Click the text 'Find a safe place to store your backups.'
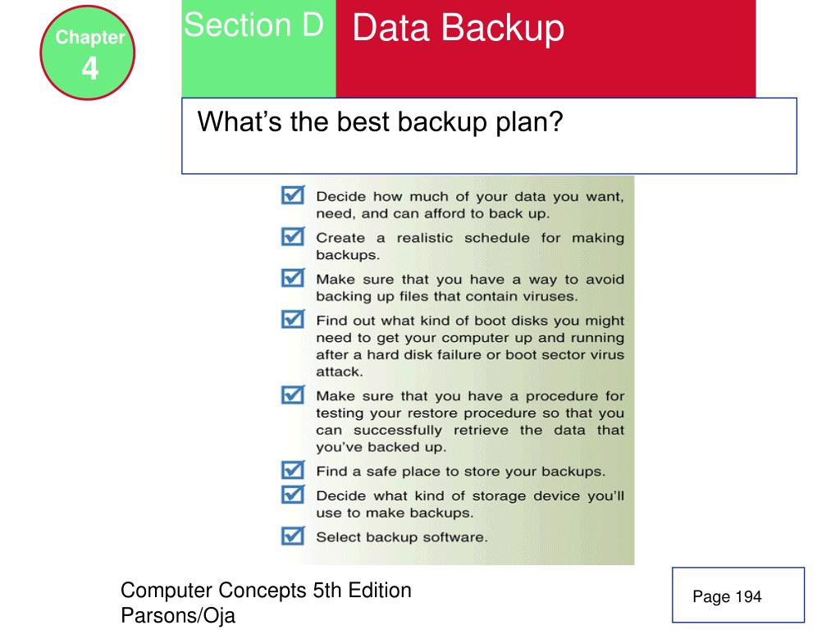This screenshot has width=840, height=630. pyautogui.click(x=461, y=472)
